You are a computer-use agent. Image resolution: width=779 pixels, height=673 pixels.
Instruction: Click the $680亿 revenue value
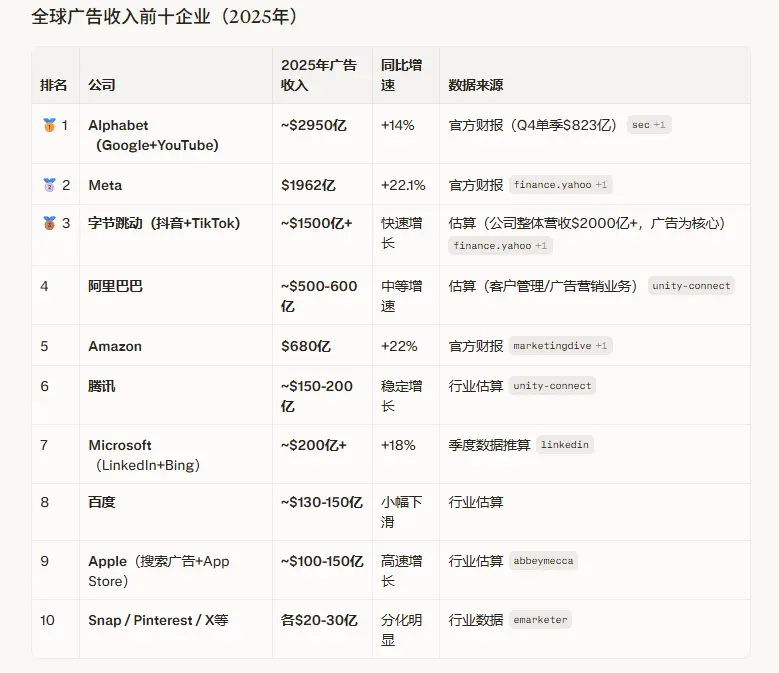[x=306, y=346]
